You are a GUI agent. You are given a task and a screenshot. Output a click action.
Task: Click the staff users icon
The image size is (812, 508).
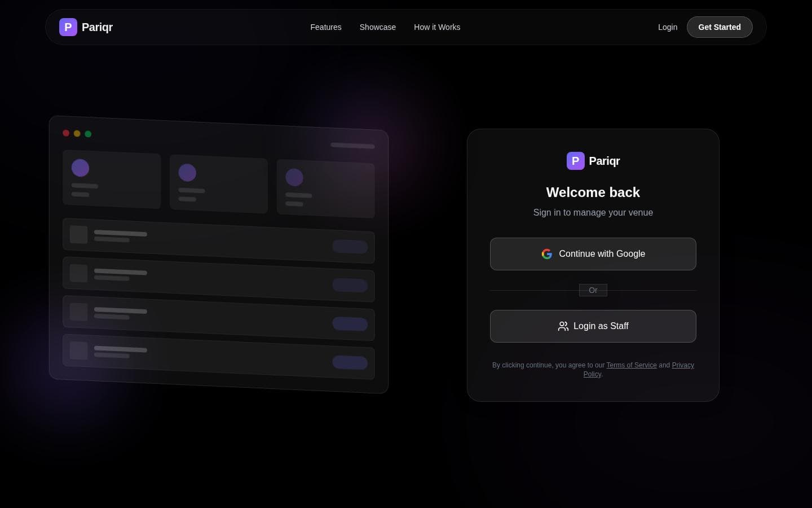(x=563, y=326)
